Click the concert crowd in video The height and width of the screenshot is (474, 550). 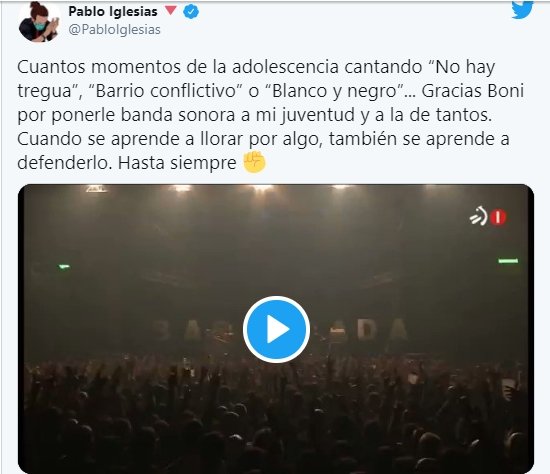pyautogui.click(x=276, y=418)
